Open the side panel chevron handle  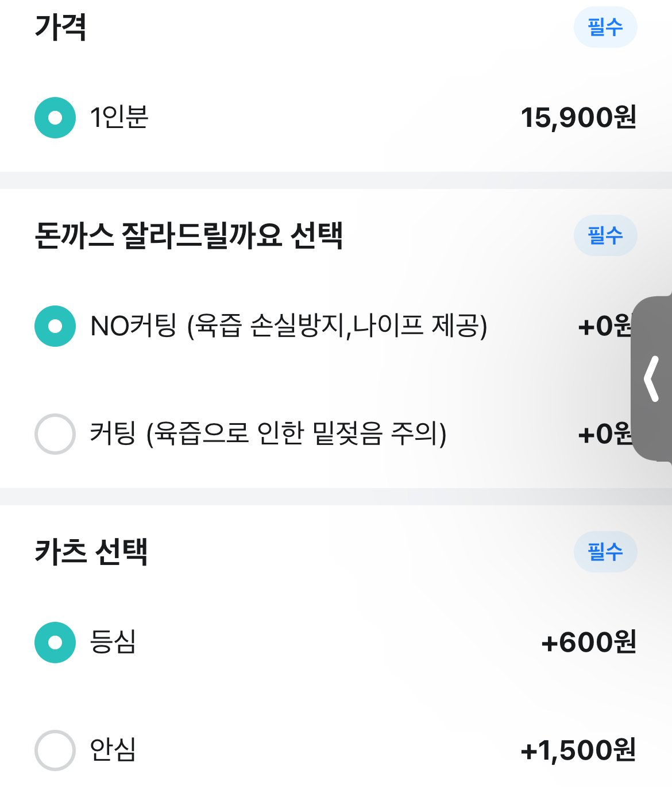[x=652, y=378]
